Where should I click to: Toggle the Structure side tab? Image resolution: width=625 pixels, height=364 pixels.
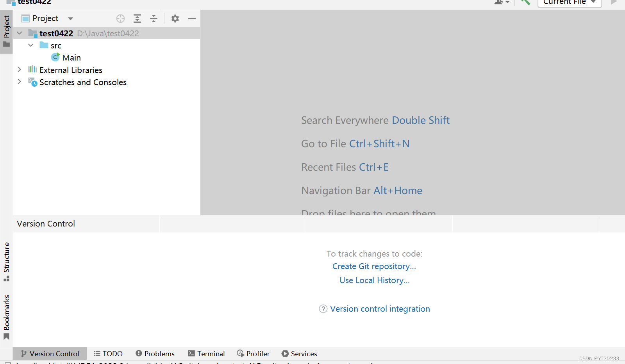6,262
